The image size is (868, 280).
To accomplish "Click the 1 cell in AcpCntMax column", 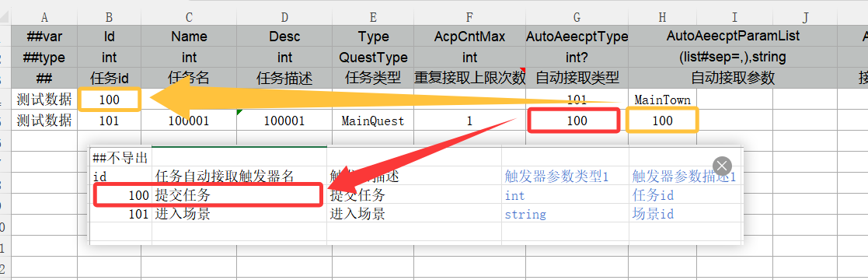I will tap(469, 121).
